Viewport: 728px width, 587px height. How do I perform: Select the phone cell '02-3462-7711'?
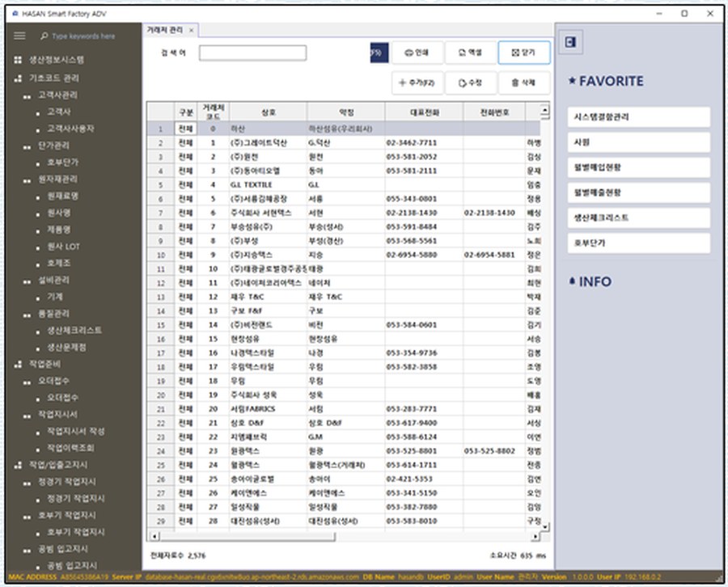pyautogui.click(x=424, y=143)
